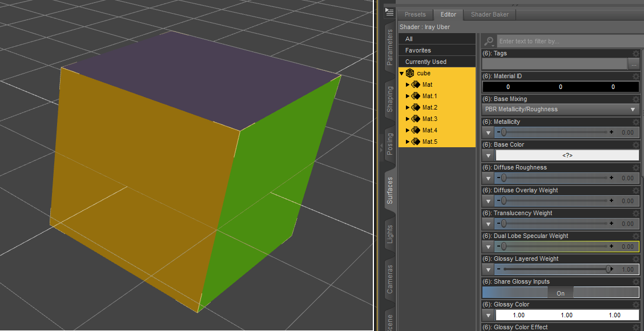This screenshot has width=644, height=331.
Task: Click the magnifier filter search icon
Action: click(489, 42)
